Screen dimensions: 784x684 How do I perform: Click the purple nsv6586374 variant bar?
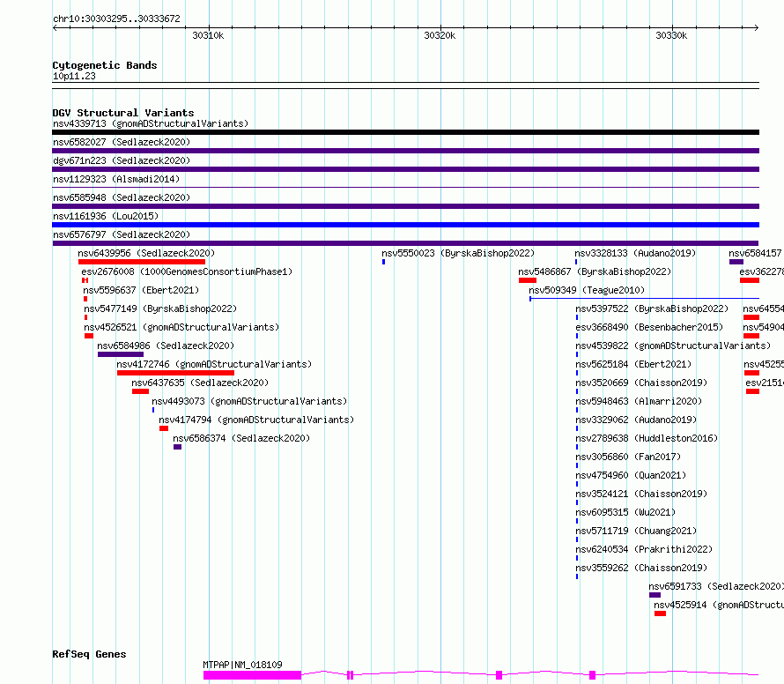pos(177,447)
